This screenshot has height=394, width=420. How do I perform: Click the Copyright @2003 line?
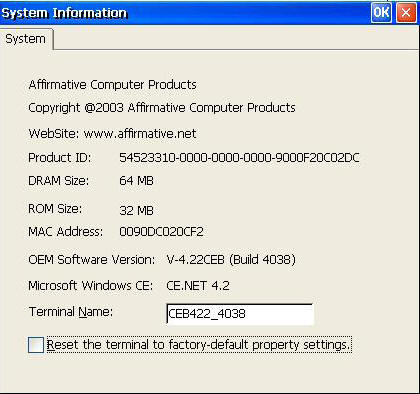[162, 108]
